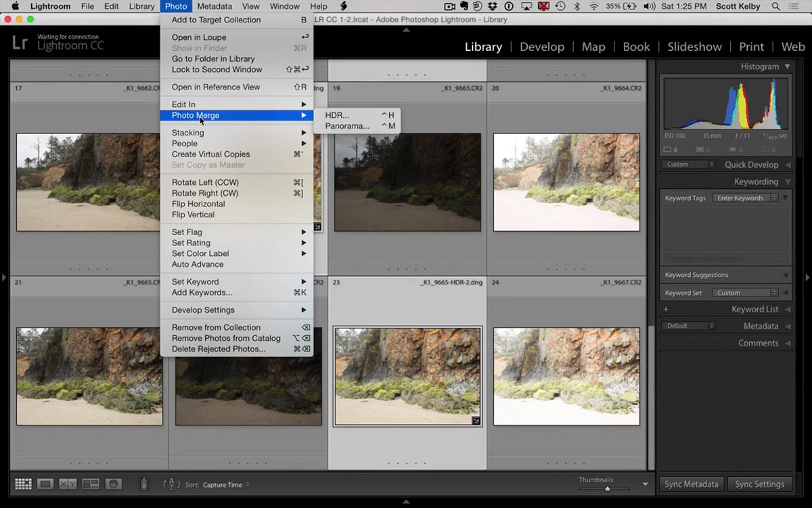Choose Rotate Left (CCW)
The image size is (812, 508).
point(237,182)
